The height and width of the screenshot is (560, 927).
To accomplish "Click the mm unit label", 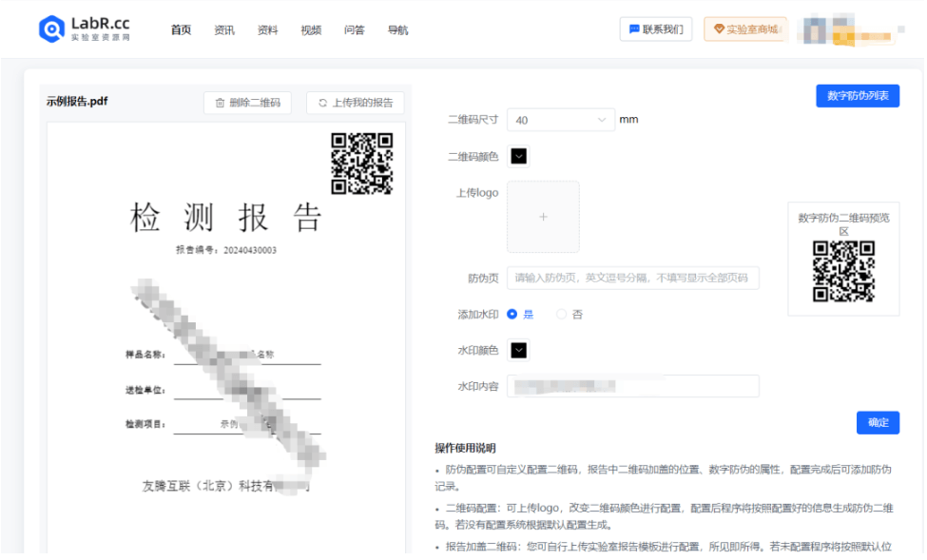I will pyautogui.click(x=628, y=120).
